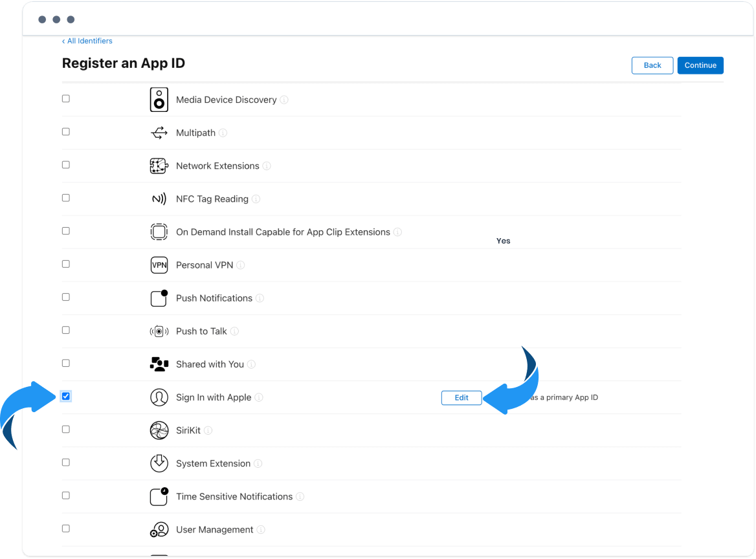Image resolution: width=756 pixels, height=559 pixels.
Task: Click the Network Extensions icon
Action: click(159, 166)
